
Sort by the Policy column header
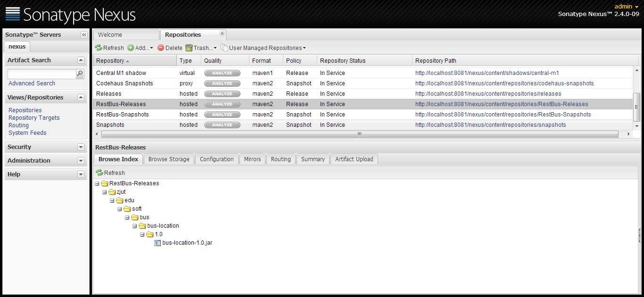pos(300,61)
